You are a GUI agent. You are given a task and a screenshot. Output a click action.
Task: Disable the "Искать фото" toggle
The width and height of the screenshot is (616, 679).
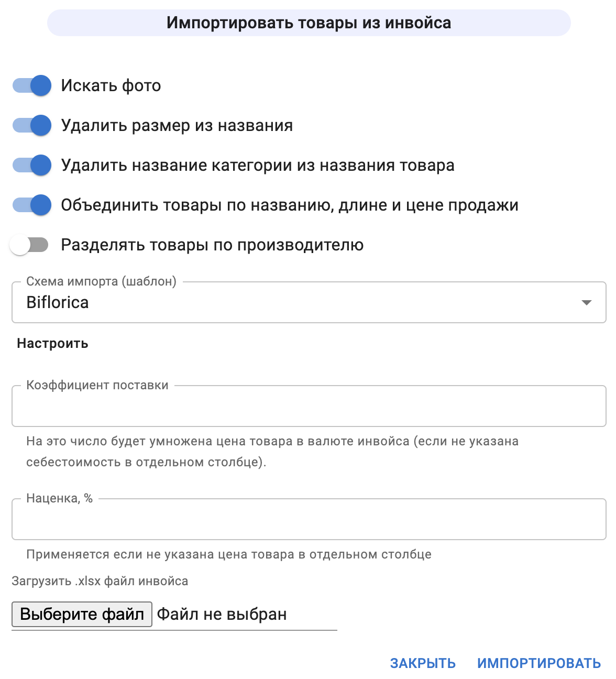tap(31, 85)
